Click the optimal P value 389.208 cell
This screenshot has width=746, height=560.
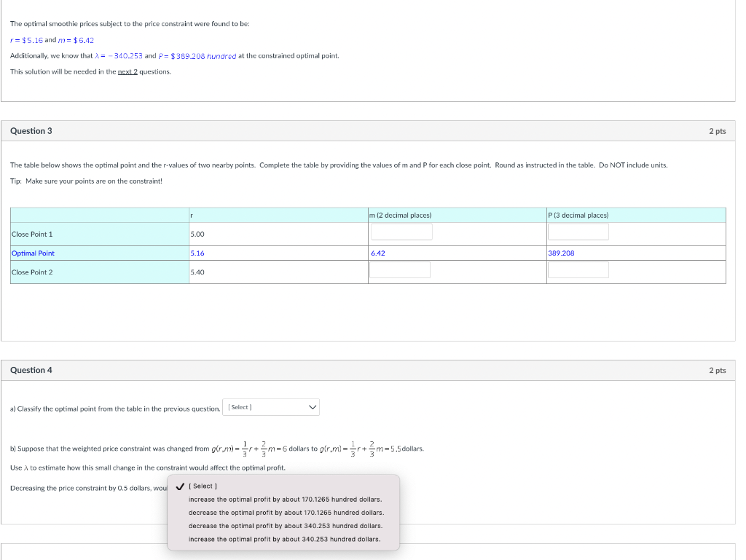[561, 253]
